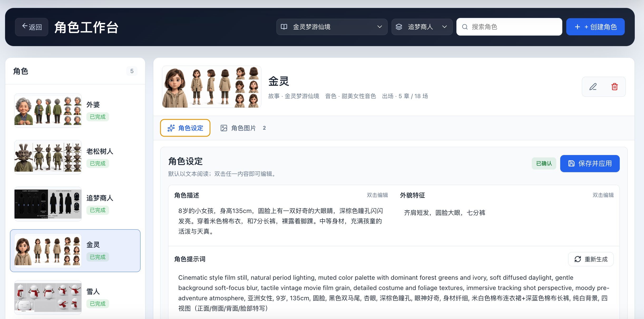Click the red trash delete icon
The height and width of the screenshot is (319, 644).
click(x=614, y=87)
